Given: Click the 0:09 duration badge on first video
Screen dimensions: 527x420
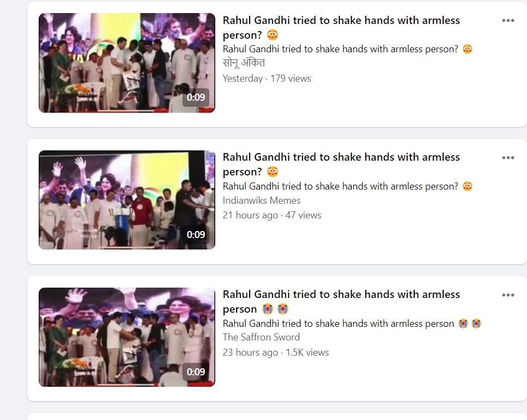Looking at the screenshot, I should click(x=196, y=98).
